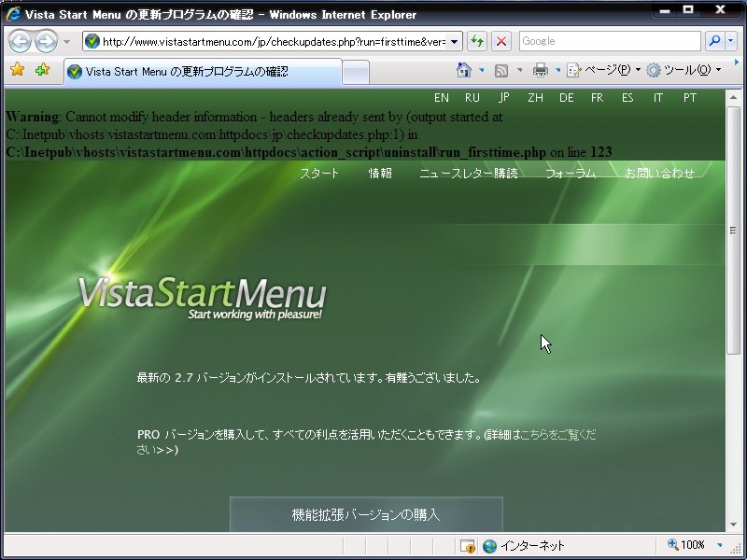The height and width of the screenshot is (560, 747).
Task: Click the Google search box
Action: 610,41
